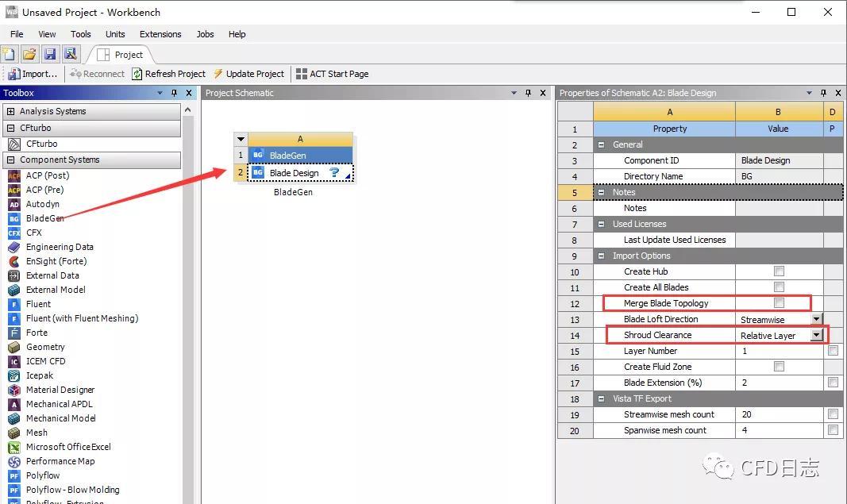Click the Save project disk icon
Screen dimensions: 847x504
coord(50,54)
